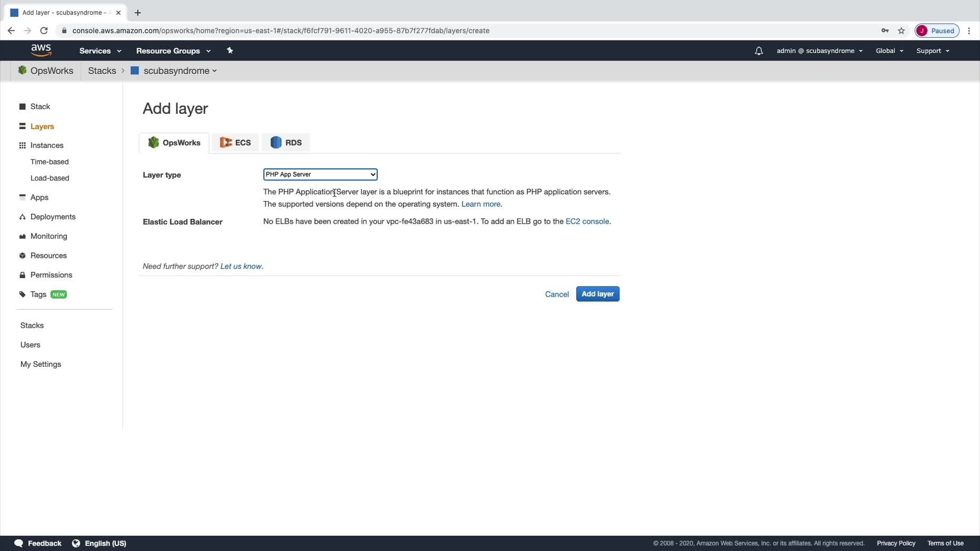Click the Instances grid icon
980x551 pixels.
click(x=22, y=145)
